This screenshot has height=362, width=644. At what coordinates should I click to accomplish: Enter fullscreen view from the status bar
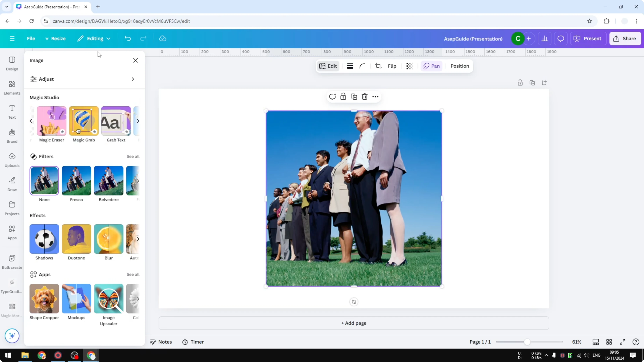point(623,342)
